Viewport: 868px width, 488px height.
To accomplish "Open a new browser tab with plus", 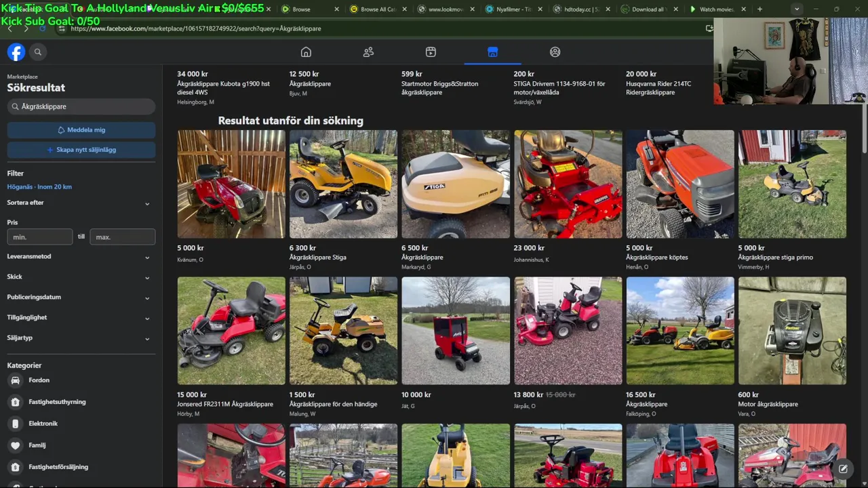I will [759, 9].
